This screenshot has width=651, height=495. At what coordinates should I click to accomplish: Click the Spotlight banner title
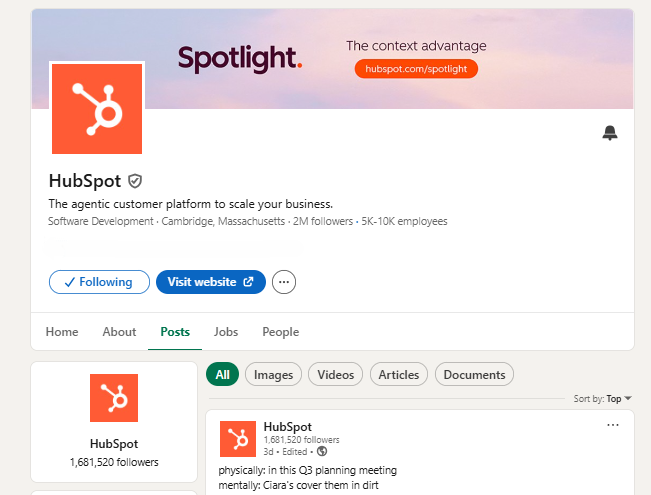pos(240,59)
